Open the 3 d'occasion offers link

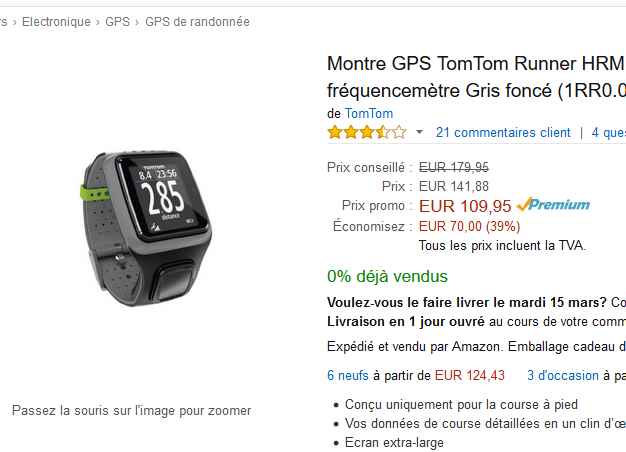[x=563, y=375]
